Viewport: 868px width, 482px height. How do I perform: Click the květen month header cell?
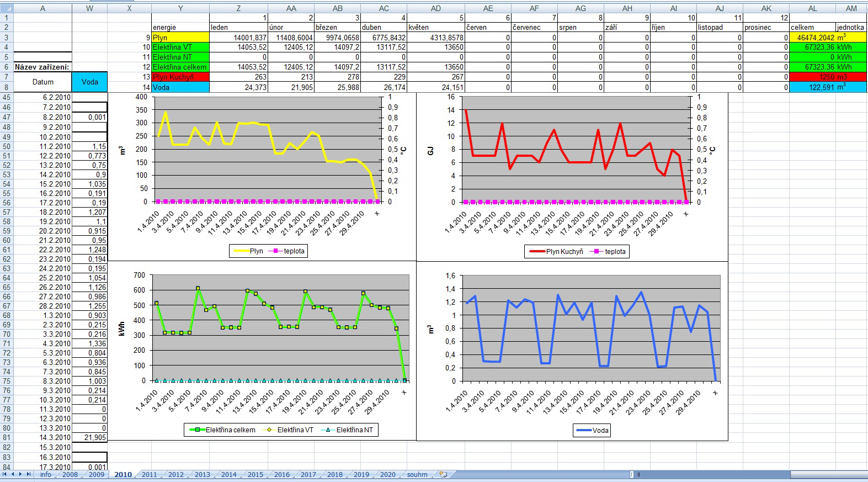click(436, 27)
